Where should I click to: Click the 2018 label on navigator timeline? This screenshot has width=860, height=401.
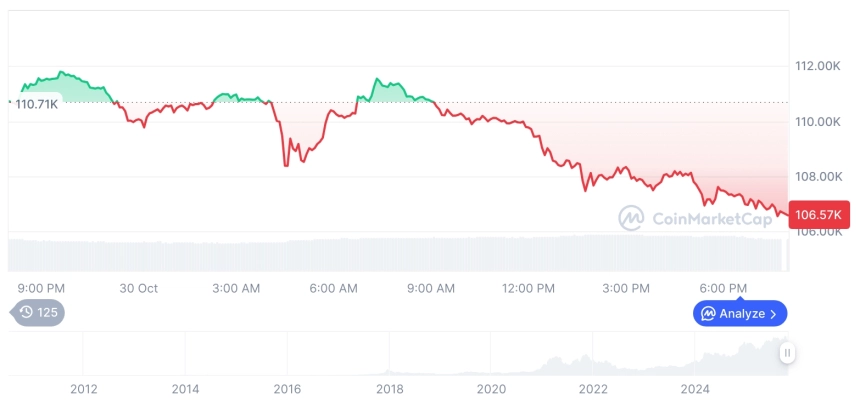(389, 388)
